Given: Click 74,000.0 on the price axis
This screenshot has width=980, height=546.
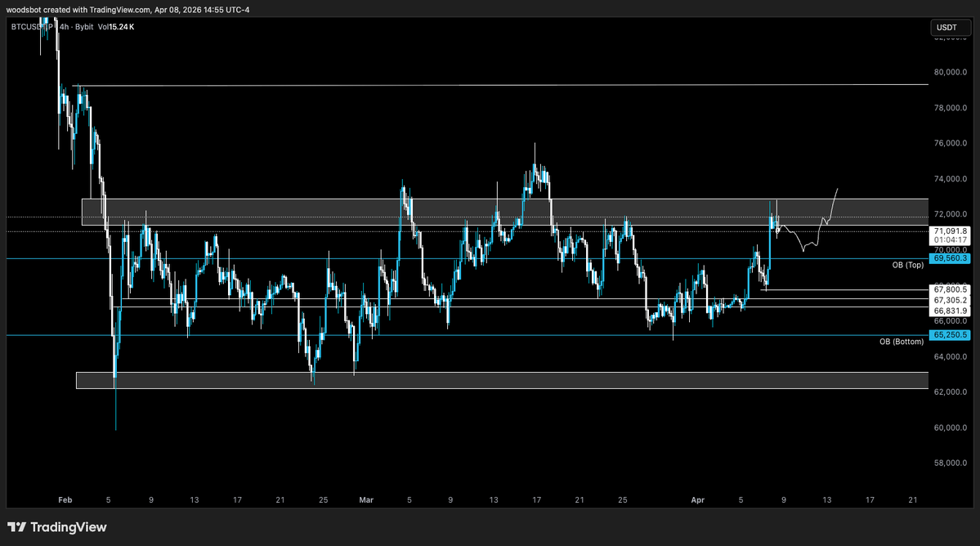Looking at the screenshot, I should [x=951, y=179].
